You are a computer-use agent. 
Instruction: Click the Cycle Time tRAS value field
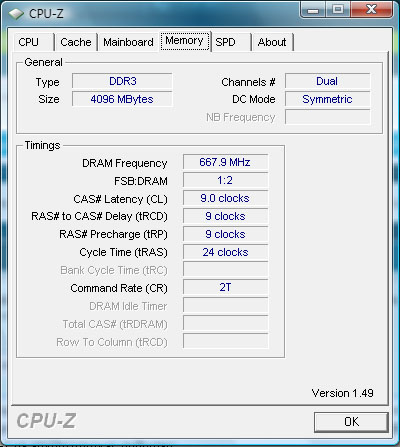(x=225, y=252)
